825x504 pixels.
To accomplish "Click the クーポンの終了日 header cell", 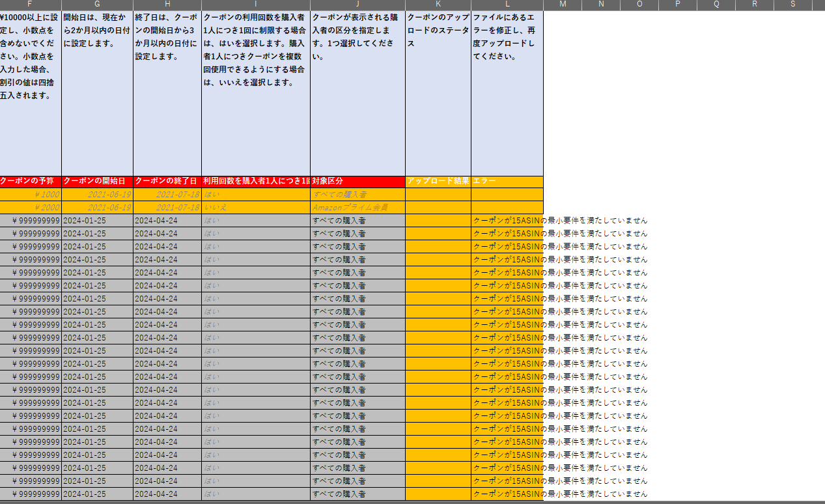I will tap(167, 181).
